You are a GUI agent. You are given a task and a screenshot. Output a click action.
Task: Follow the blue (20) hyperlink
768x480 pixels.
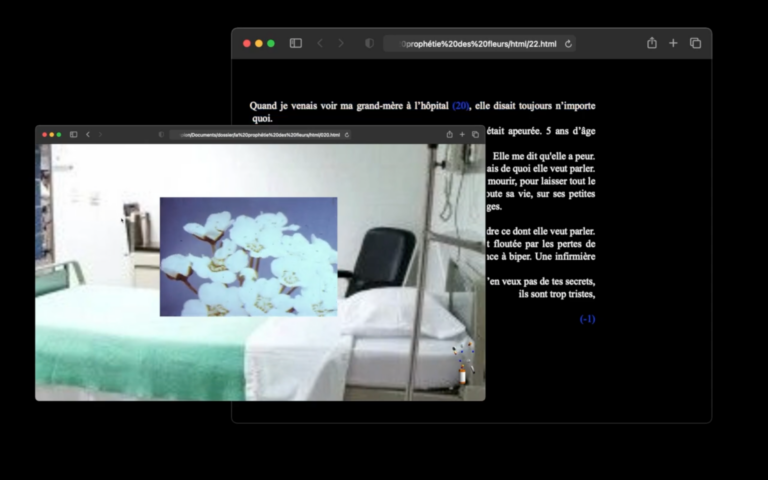pyautogui.click(x=461, y=105)
